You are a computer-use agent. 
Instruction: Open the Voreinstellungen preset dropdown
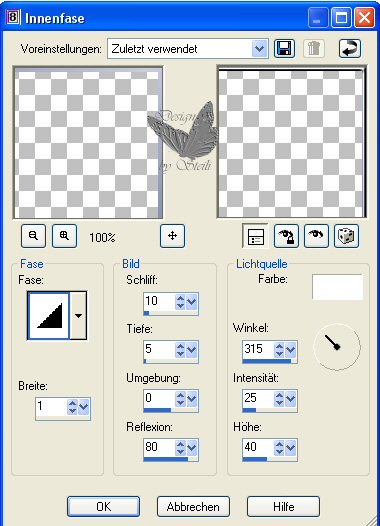pos(259,49)
